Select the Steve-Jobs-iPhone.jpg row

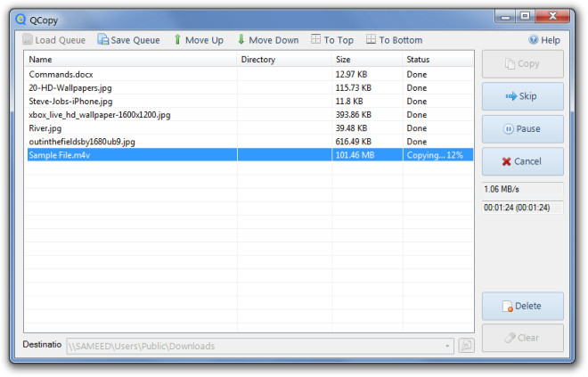click(x=250, y=102)
